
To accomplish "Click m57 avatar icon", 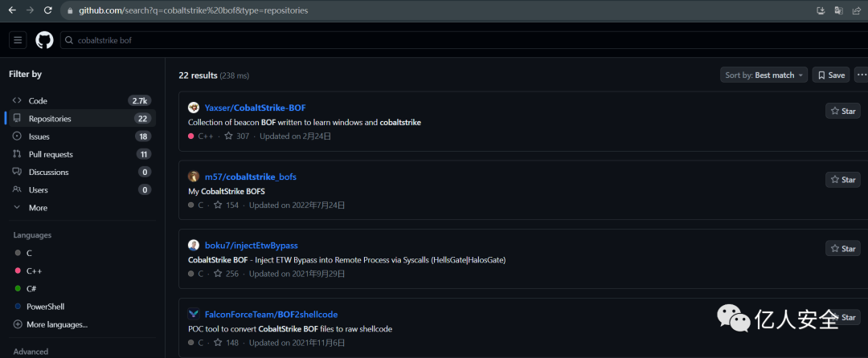I will [x=194, y=177].
